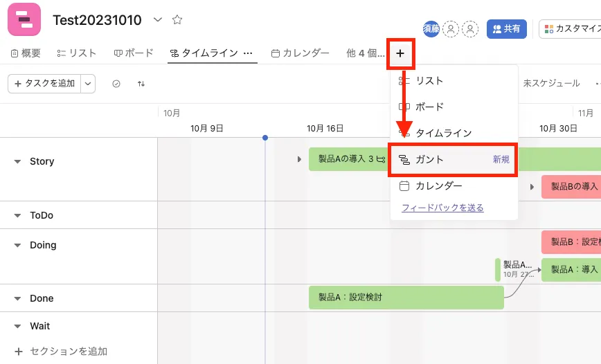Switch to the カレンダー tab
The height and width of the screenshot is (364, 601).
point(300,53)
